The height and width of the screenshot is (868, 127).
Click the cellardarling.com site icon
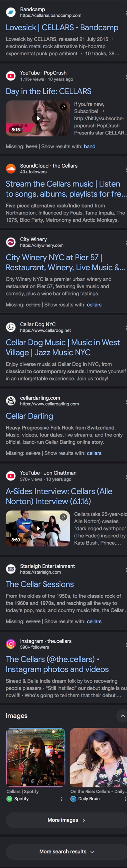(x=11, y=401)
